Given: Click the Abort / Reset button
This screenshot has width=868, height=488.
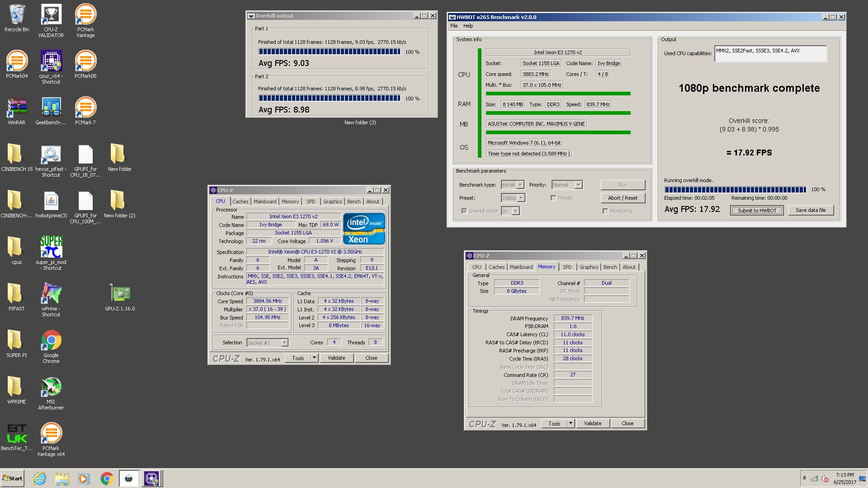Looking at the screenshot, I should coord(623,198).
